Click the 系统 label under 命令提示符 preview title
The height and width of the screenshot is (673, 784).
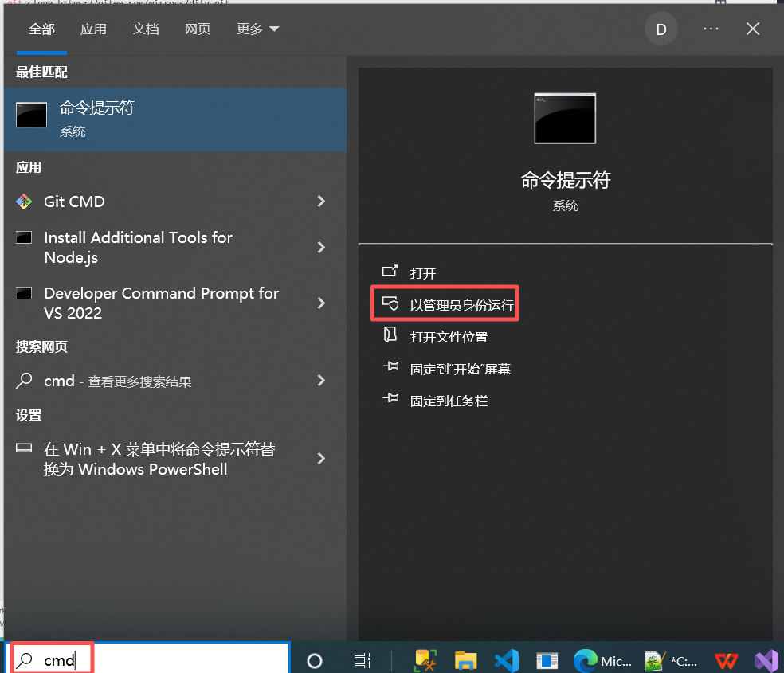click(x=566, y=205)
